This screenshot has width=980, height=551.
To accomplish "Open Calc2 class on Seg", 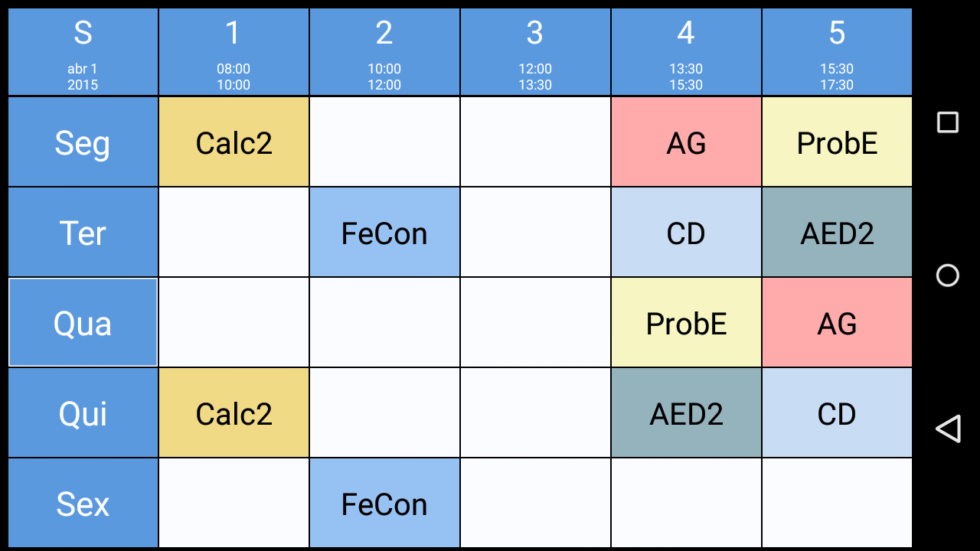I will (234, 142).
